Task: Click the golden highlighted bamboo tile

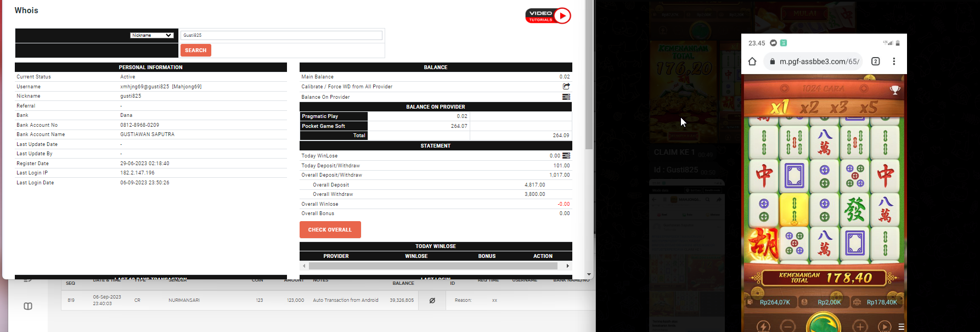Action: [x=794, y=210]
